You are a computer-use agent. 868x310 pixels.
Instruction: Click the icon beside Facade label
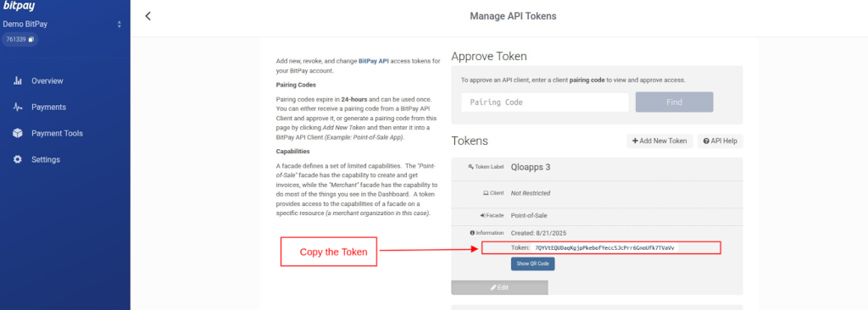pyautogui.click(x=482, y=215)
